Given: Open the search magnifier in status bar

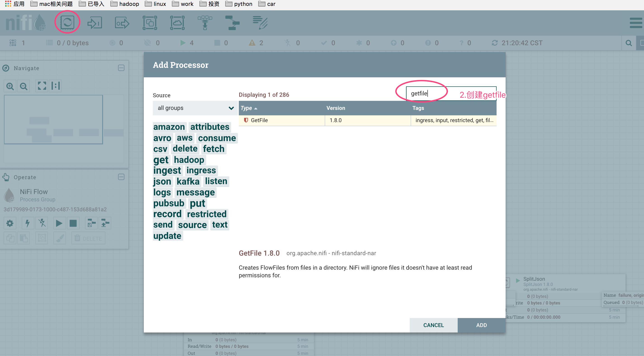Looking at the screenshot, I should 629,43.
